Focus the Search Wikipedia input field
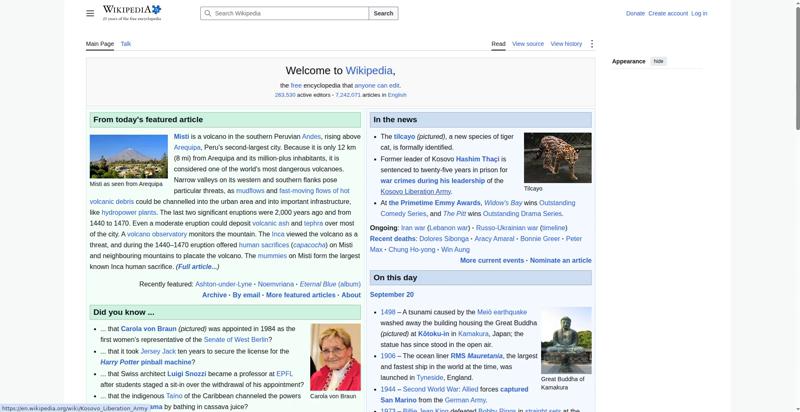The width and height of the screenshot is (800, 412). click(x=284, y=13)
